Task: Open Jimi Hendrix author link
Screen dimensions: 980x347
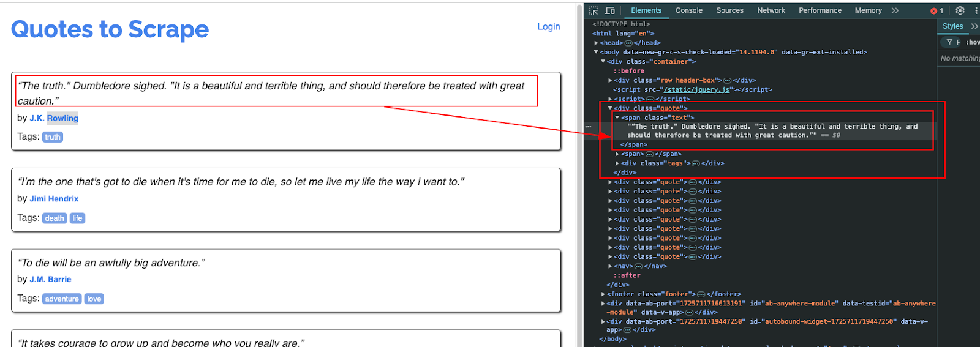Action: tap(54, 199)
